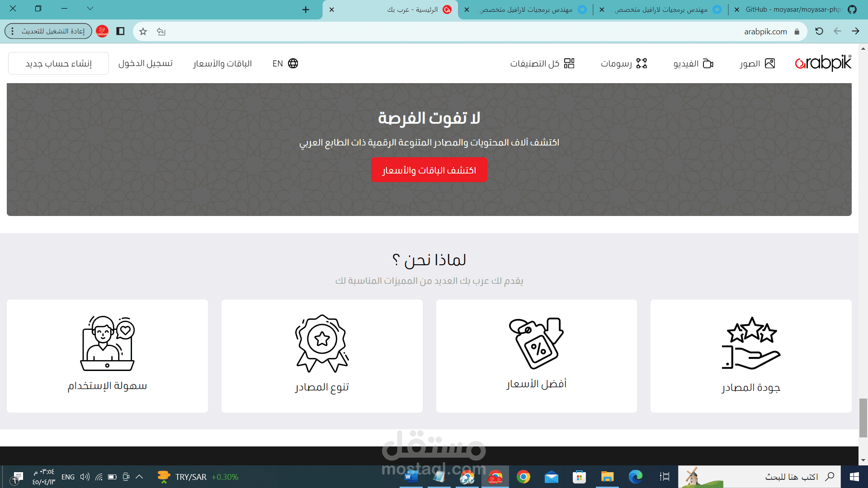Click the Windows search box اكتب هنا للبحث
Viewport: 868px width, 488px height.
click(x=759, y=477)
